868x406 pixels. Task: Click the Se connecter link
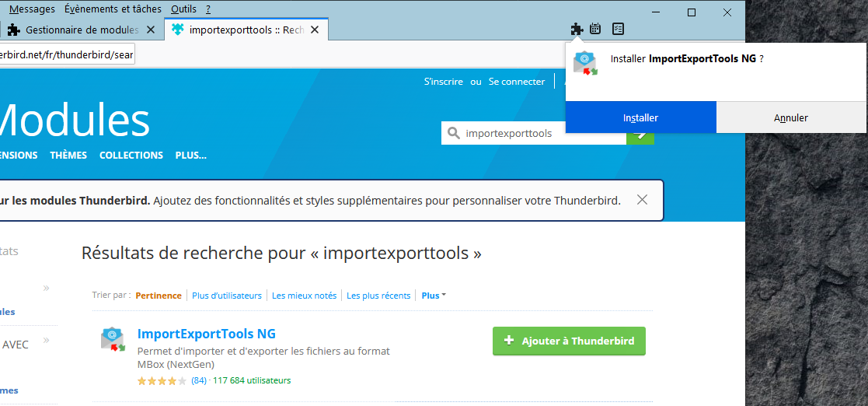(517, 82)
